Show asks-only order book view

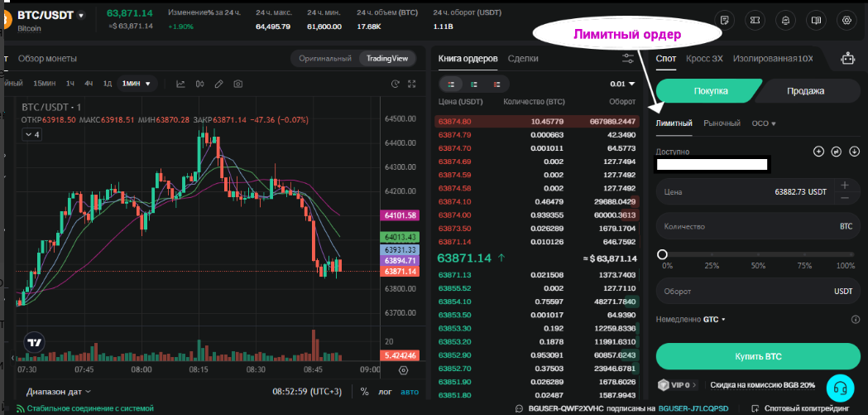(x=497, y=84)
